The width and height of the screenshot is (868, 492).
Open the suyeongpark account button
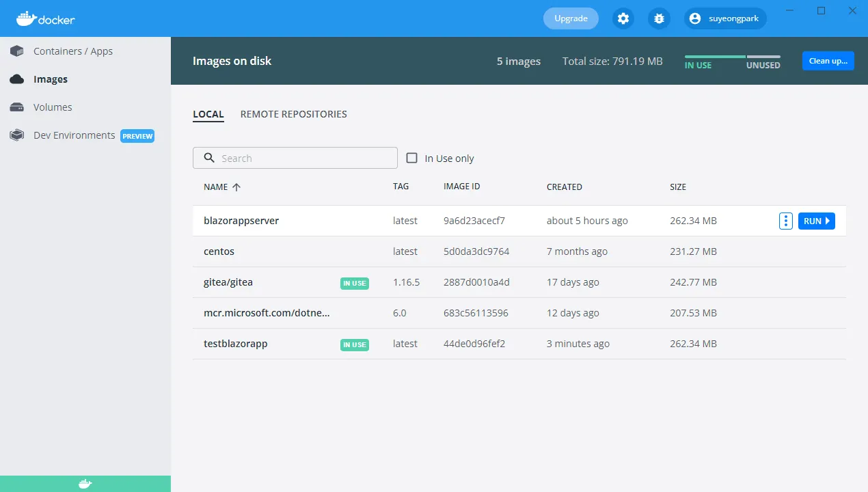[x=725, y=18]
